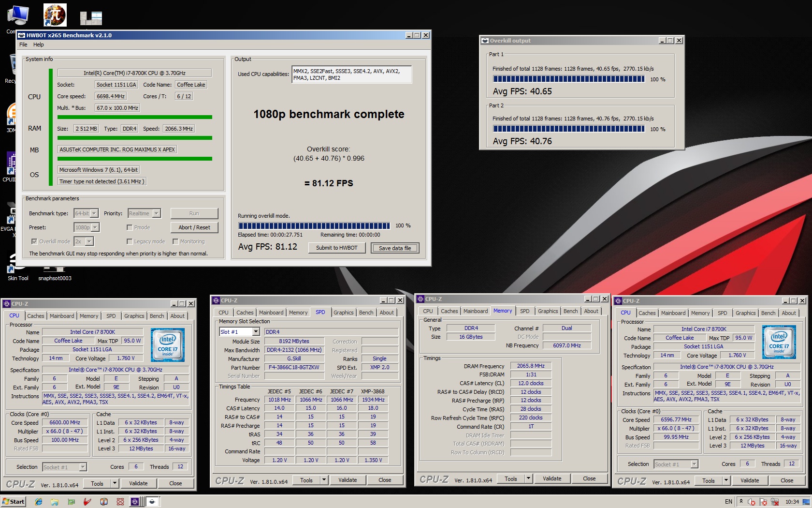Open Socket #1 selection in leftmost CPU-Z
The image size is (812, 508).
coord(65,467)
